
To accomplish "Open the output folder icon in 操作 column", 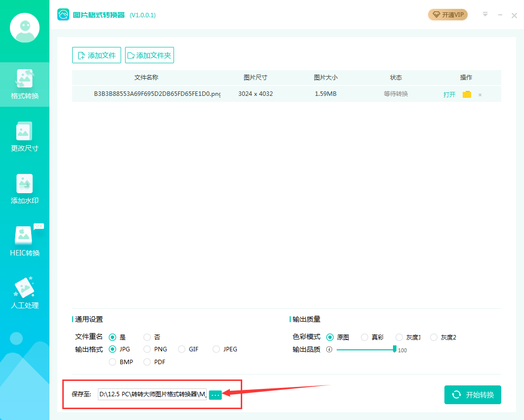I will point(467,94).
